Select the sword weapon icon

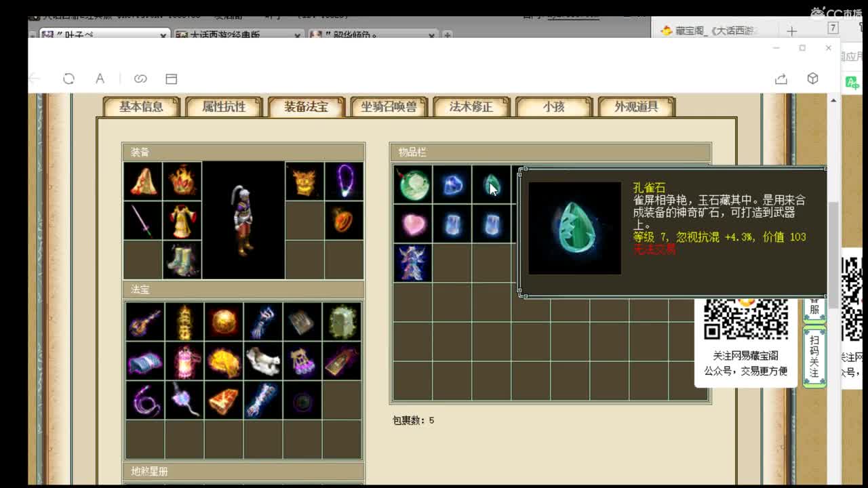point(143,221)
